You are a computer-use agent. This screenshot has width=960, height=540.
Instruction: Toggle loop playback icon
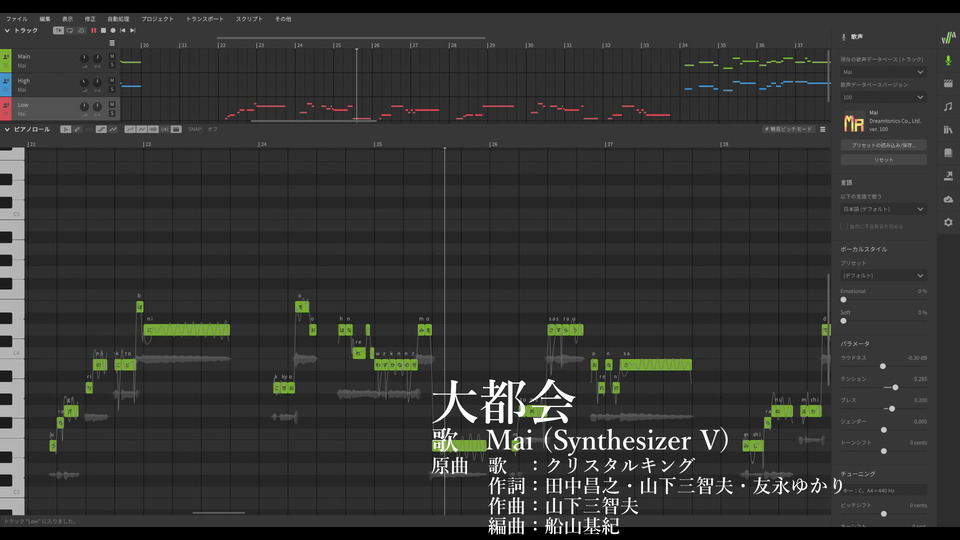[70, 31]
